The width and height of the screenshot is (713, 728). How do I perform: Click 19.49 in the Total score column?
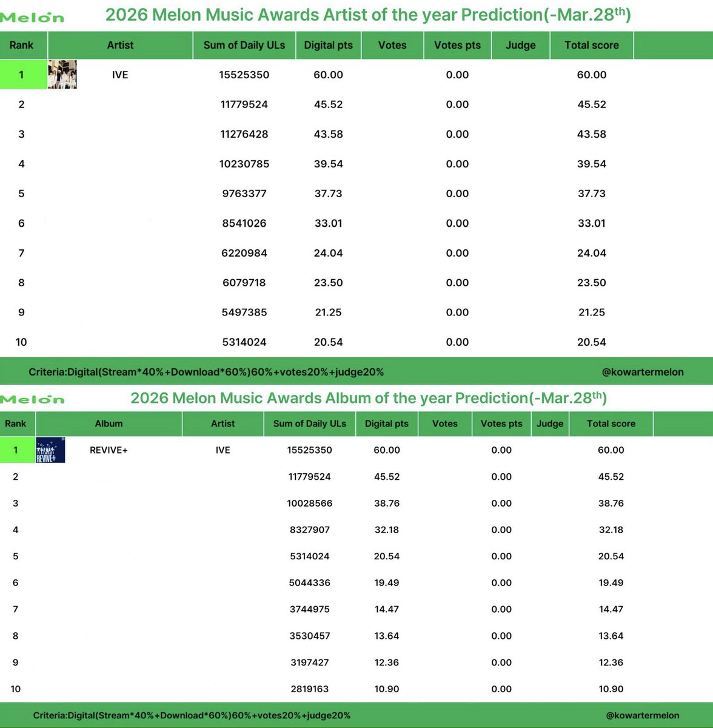coord(611,582)
